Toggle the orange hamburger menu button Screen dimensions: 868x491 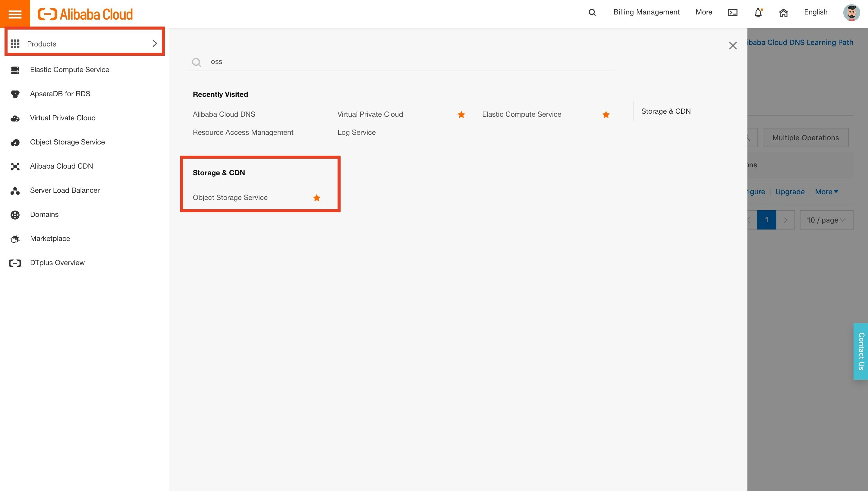click(15, 14)
